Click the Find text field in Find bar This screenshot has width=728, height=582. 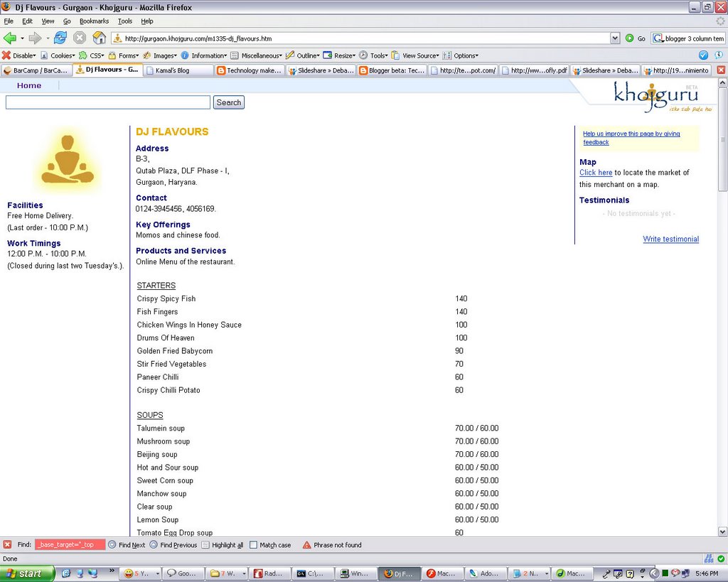tap(70, 545)
